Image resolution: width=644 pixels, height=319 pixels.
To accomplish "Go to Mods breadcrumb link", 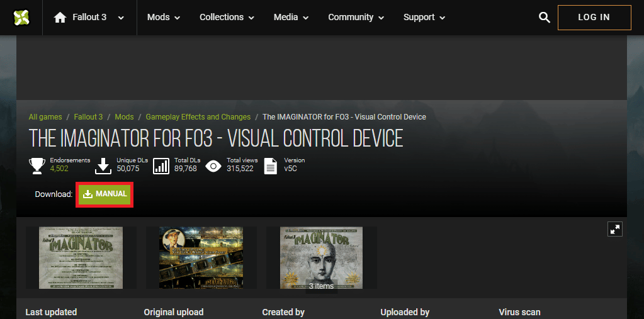I will click(x=124, y=117).
